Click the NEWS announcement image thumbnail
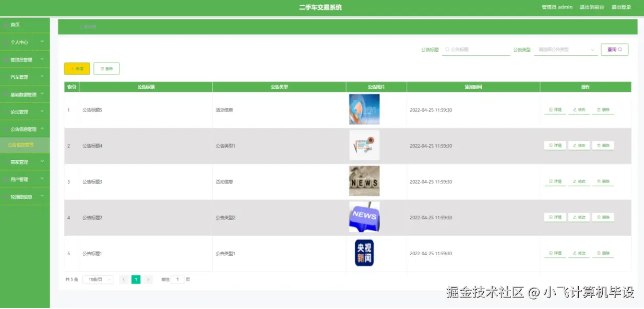The height and width of the screenshot is (309, 644). pos(364,217)
